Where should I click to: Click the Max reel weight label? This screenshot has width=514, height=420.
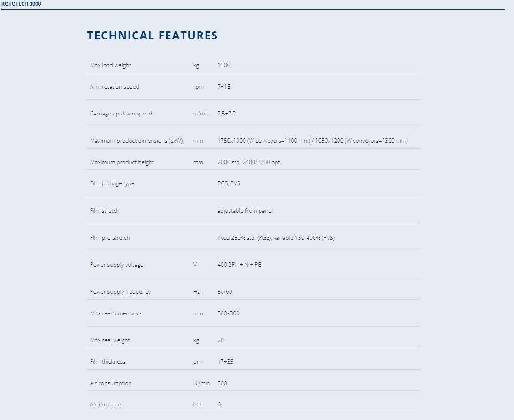(110, 340)
